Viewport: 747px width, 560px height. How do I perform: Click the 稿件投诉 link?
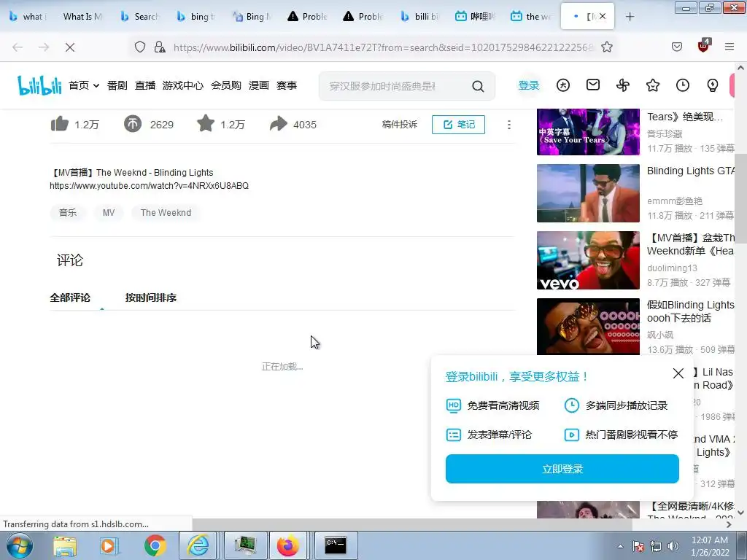pos(399,124)
